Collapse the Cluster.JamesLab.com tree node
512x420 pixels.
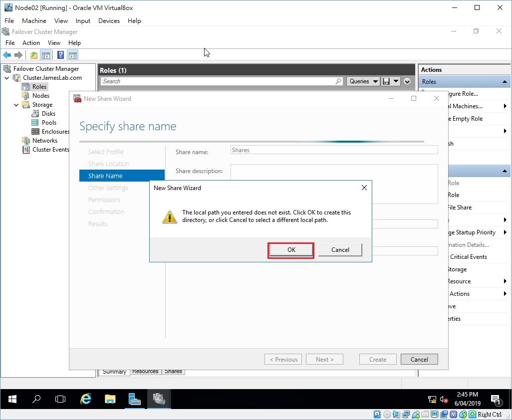6,77
